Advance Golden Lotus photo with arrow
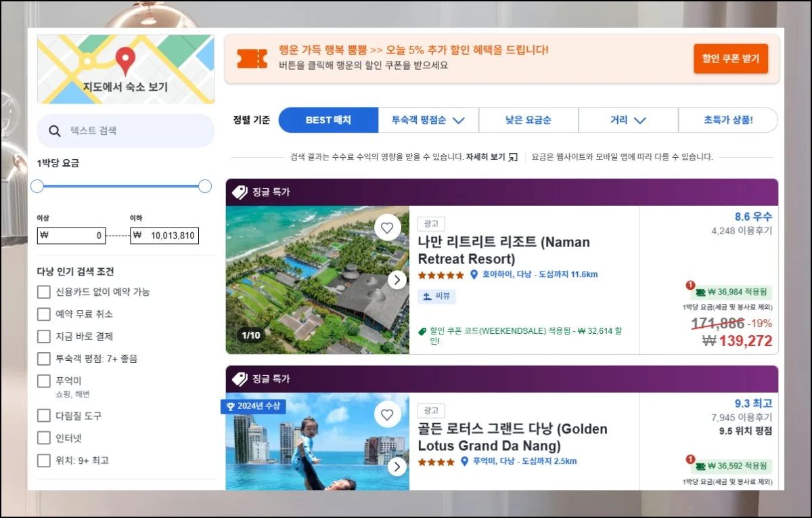 [x=397, y=467]
